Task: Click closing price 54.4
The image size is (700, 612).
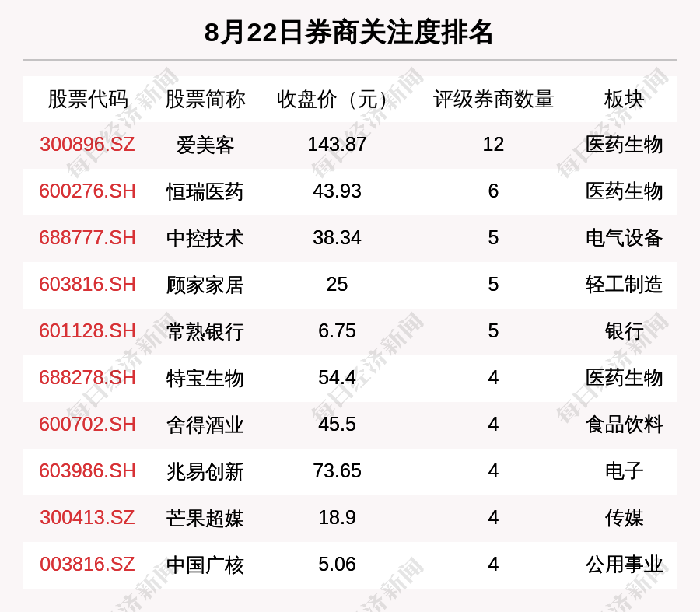Action: coord(337,378)
